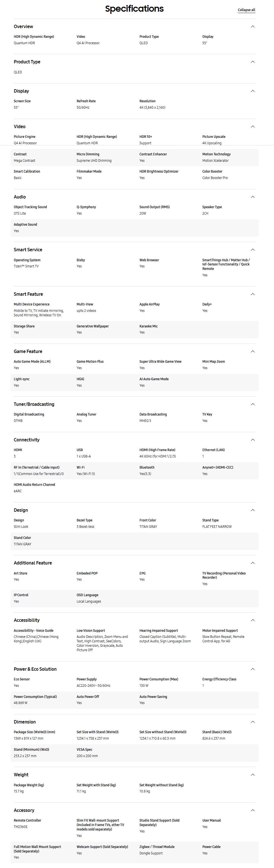Click the Collapse all link
Screen dimensions: 274x868
tap(246, 10)
